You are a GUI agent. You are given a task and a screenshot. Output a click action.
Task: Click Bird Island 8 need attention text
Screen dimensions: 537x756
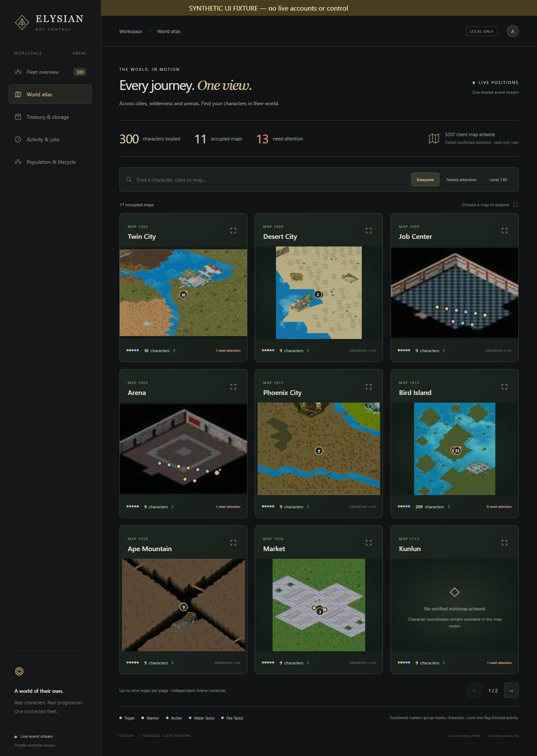click(499, 507)
